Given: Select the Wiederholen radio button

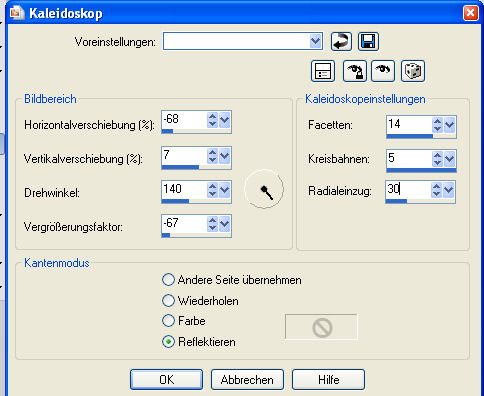Looking at the screenshot, I should pyautogui.click(x=168, y=300).
